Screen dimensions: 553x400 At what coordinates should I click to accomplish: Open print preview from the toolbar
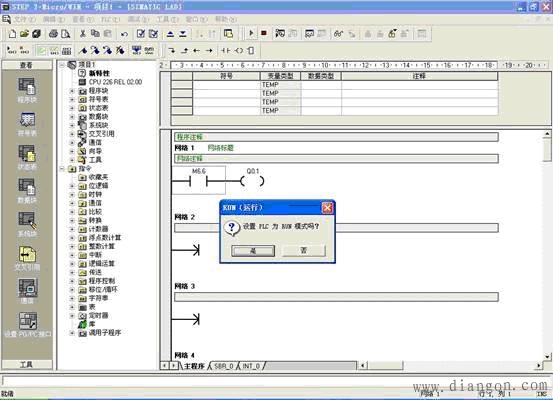tap(66, 34)
